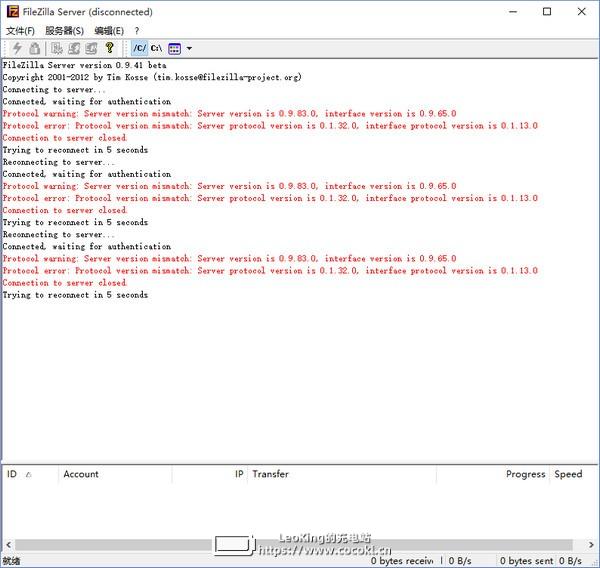Click the 'Copyright 2001-2012 by Tim Kosse' log line

[x=152, y=77]
